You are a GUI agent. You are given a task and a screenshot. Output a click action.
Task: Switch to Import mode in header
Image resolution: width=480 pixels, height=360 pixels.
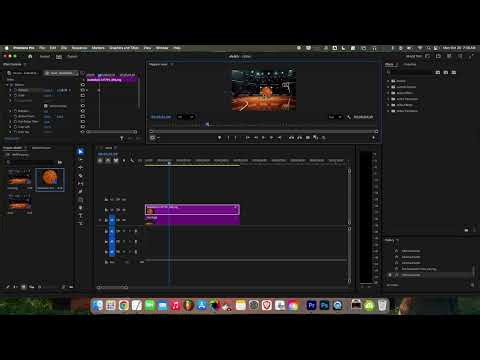45,56
